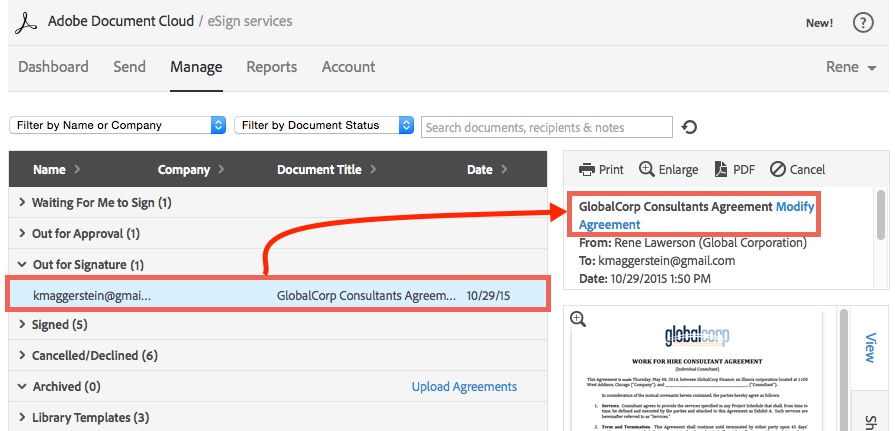Expand the Cancelled/Declined (6) group
This screenshot has width=895, height=431.
pos(23,355)
